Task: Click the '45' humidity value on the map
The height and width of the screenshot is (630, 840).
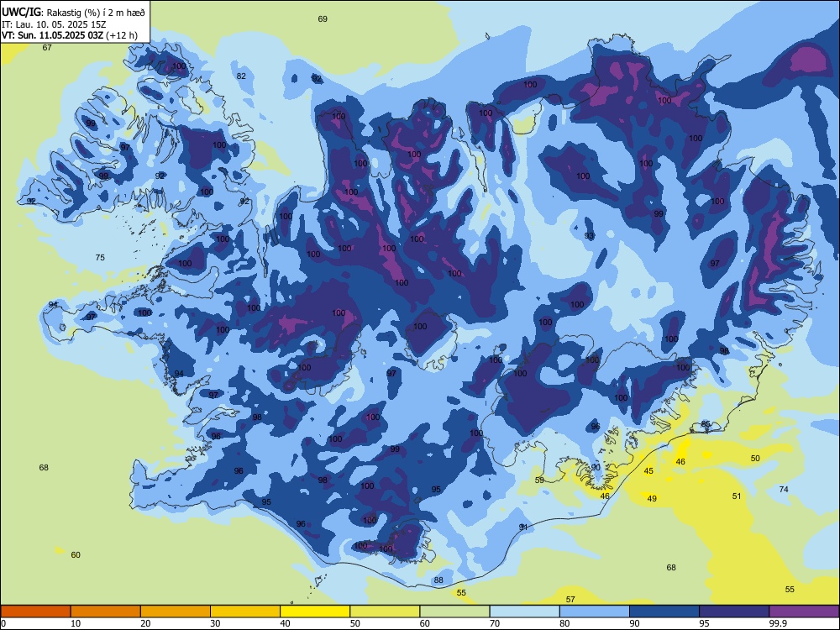Action: (648, 471)
